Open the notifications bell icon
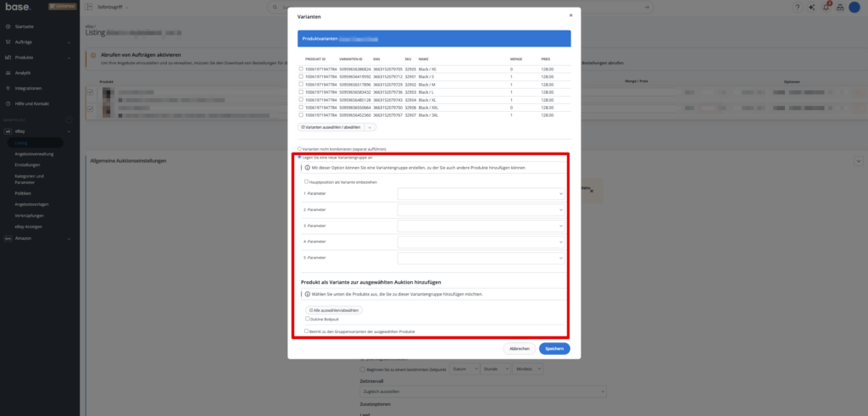This screenshot has height=416, width=868. [x=826, y=7]
